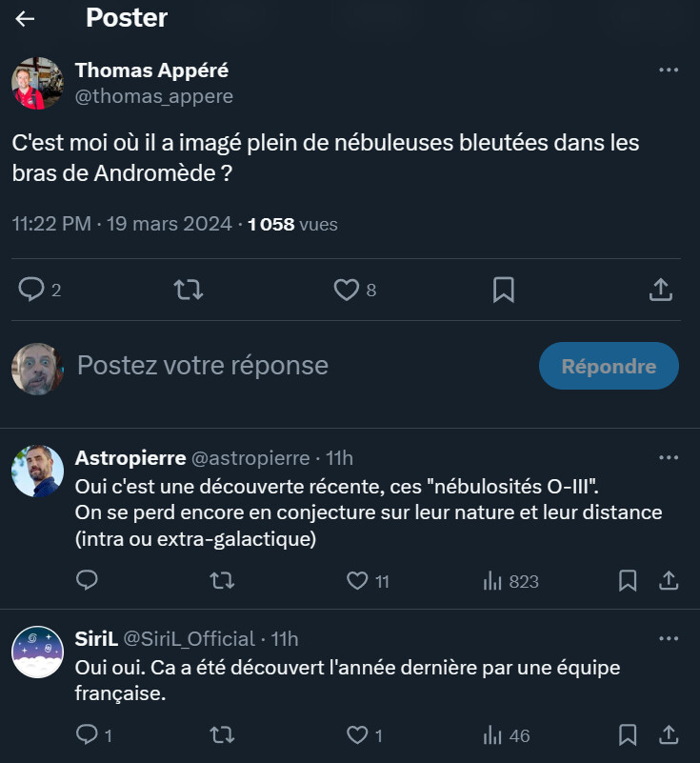Share SiriL's reply

(669, 734)
